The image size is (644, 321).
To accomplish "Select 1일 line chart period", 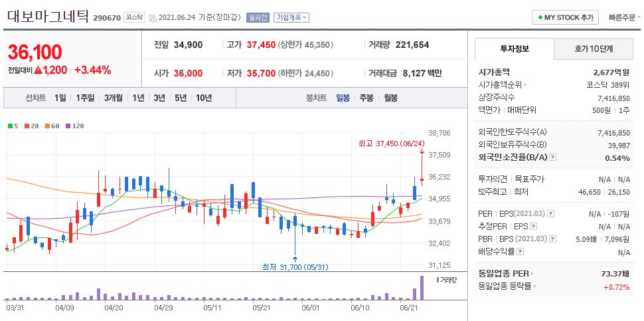I will [x=60, y=98].
